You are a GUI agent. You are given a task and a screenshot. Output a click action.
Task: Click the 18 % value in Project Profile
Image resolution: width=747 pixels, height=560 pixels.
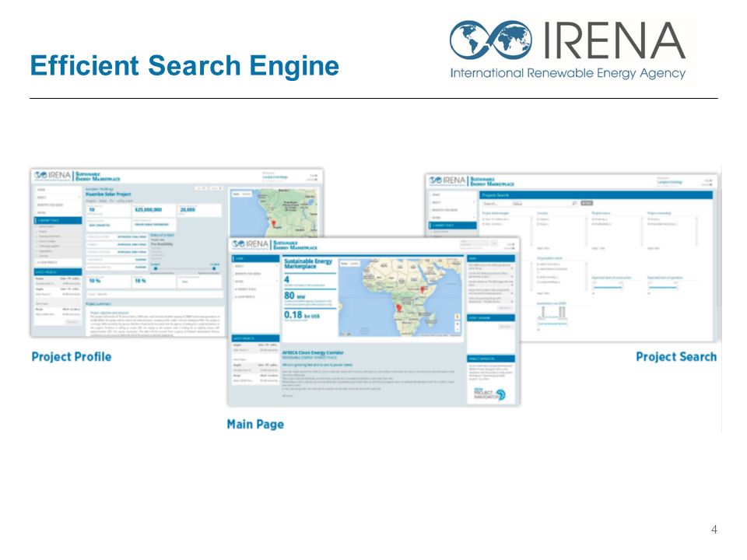pos(140,281)
